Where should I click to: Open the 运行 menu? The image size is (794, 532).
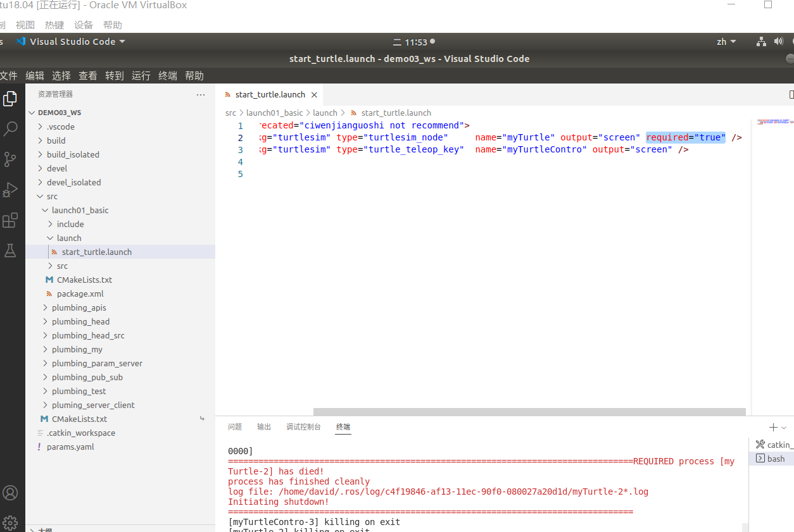141,76
